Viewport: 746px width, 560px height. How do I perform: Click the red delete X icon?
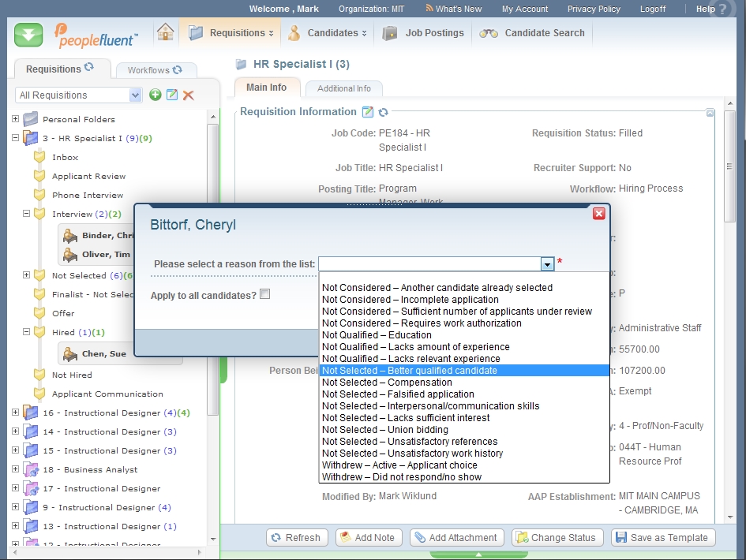click(x=189, y=95)
